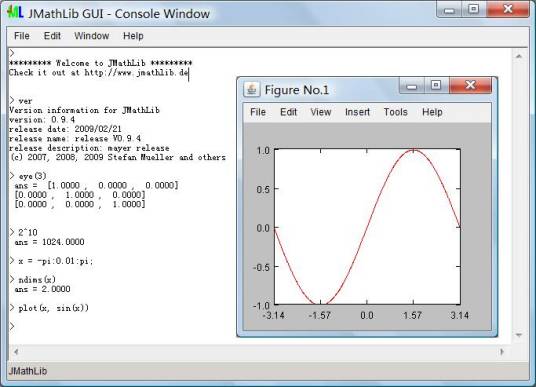Click the 1.57 x-axis tick label
Viewport: 536px width, 387px height.
pyautogui.click(x=412, y=315)
